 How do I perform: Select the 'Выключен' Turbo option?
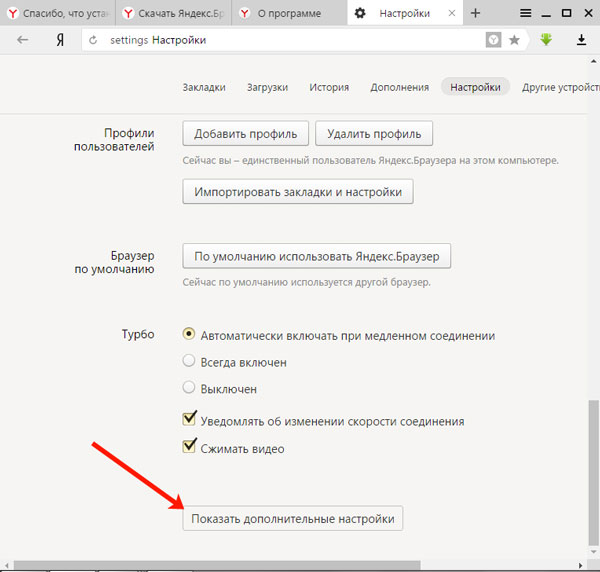[188, 388]
